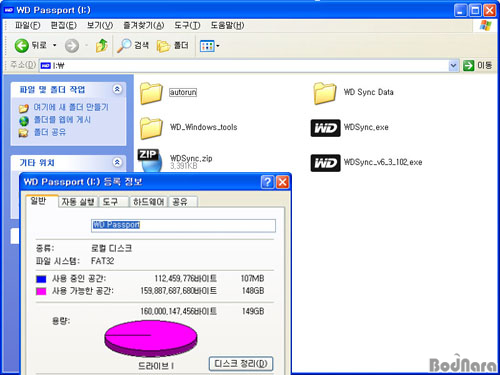
Task: Click the help question mark in properties dialog
Action: (x=267, y=182)
